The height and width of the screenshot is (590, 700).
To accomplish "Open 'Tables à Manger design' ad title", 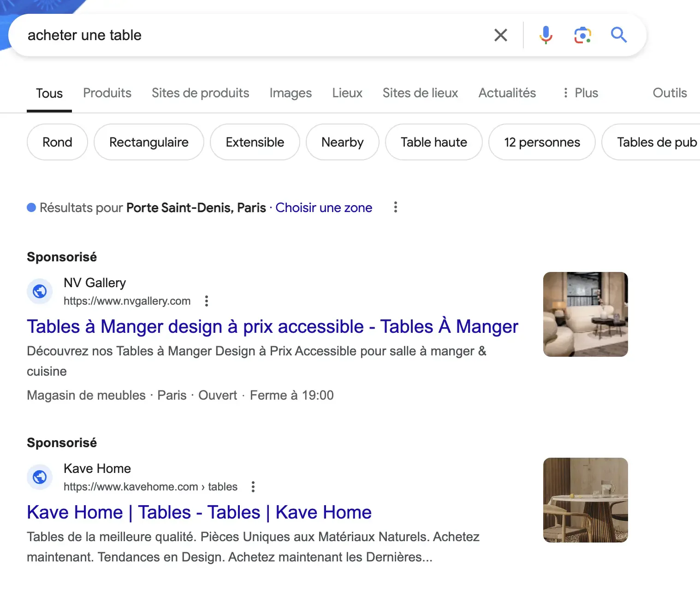I will [273, 326].
